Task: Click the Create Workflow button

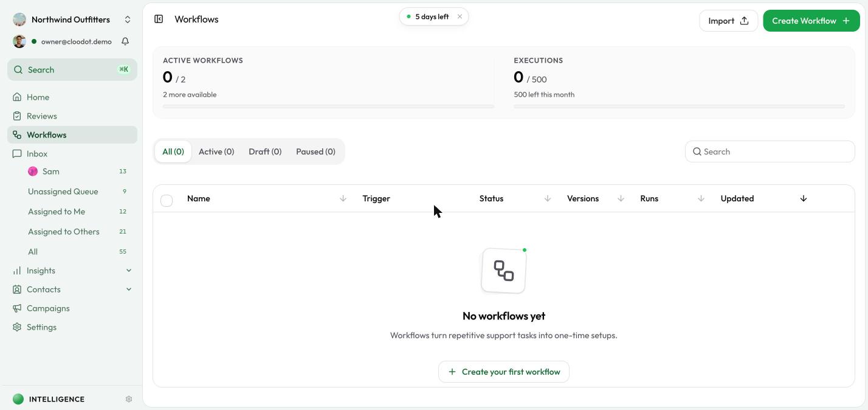Action: click(811, 21)
